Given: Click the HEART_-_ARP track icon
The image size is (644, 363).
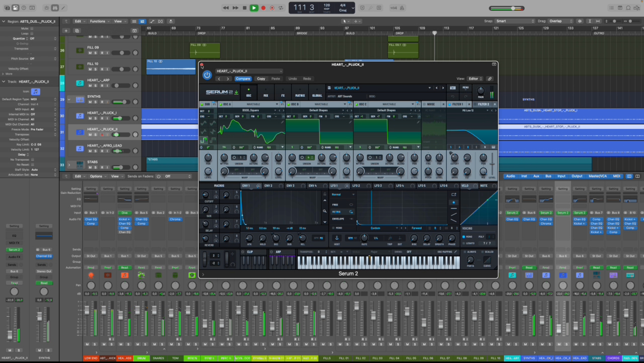Looking at the screenshot, I should click(x=80, y=83).
